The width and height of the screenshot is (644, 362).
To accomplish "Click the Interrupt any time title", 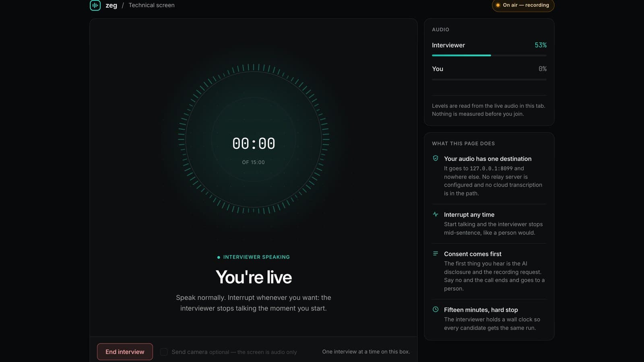I will click(469, 215).
